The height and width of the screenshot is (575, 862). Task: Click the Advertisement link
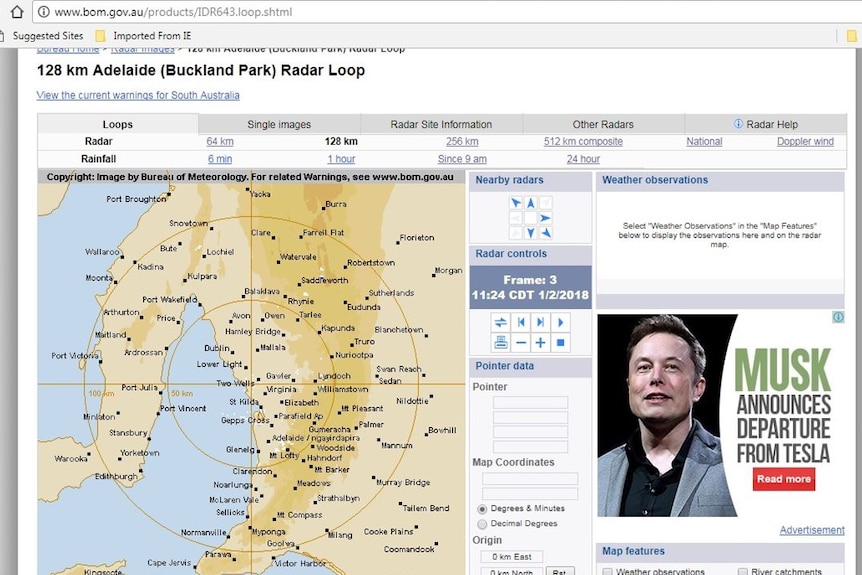click(x=812, y=530)
